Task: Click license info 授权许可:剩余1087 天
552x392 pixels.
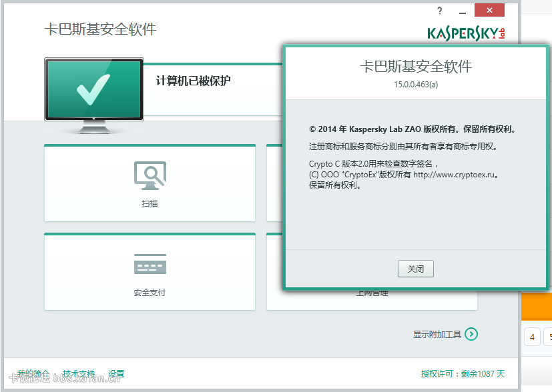Action: (x=463, y=374)
